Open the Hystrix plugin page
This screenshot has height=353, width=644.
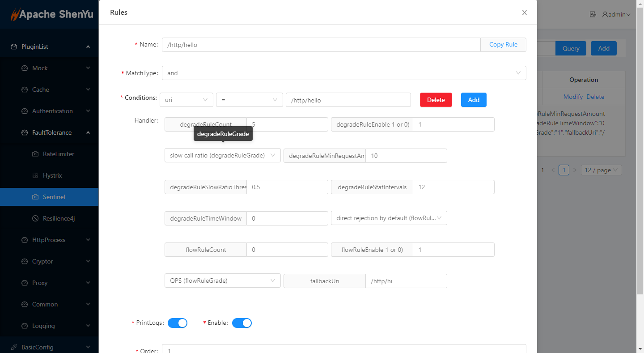(x=49, y=175)
